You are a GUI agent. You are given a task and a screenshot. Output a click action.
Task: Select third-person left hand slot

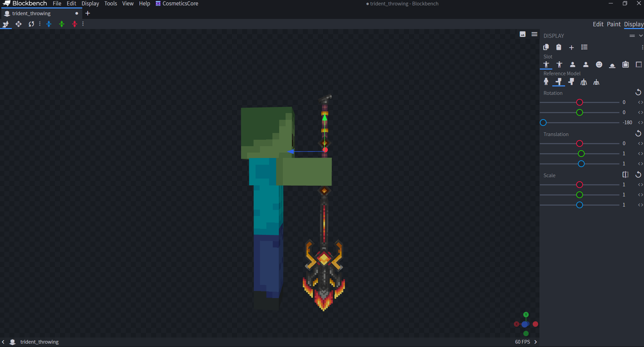tap(559, 64)
